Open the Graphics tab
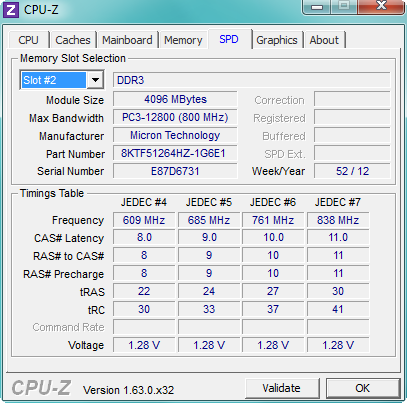Image resolution: width=407 pixels, height=403 pixels. point(277,40)
